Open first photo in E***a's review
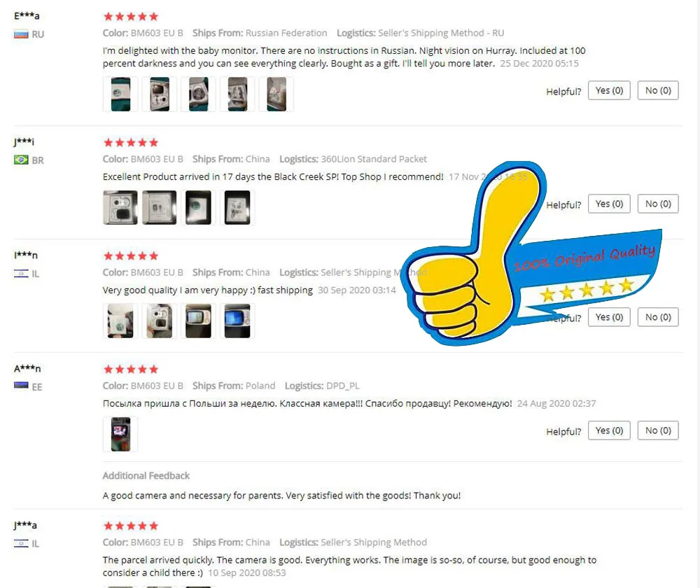 [x=120, y=94]
